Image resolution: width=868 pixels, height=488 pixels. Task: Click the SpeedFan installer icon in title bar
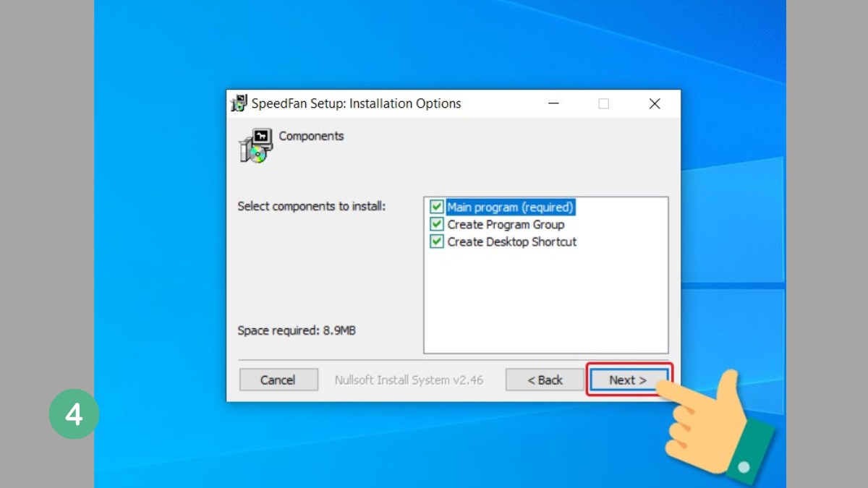[239, 103]
